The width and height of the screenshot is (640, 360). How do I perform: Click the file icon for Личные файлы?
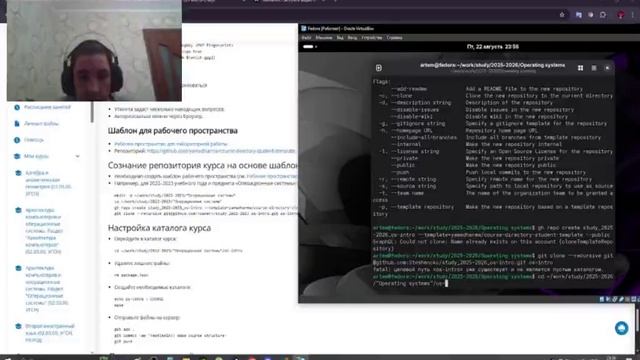click(17, 123)
